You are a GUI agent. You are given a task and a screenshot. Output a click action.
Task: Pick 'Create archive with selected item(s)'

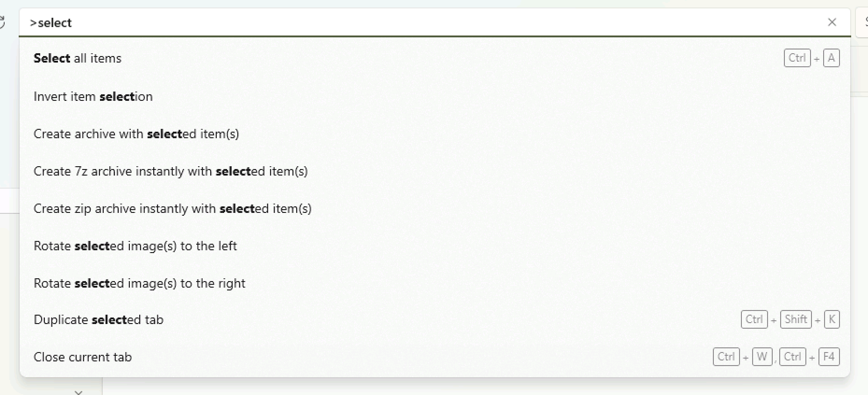click(x=136, y=134)
